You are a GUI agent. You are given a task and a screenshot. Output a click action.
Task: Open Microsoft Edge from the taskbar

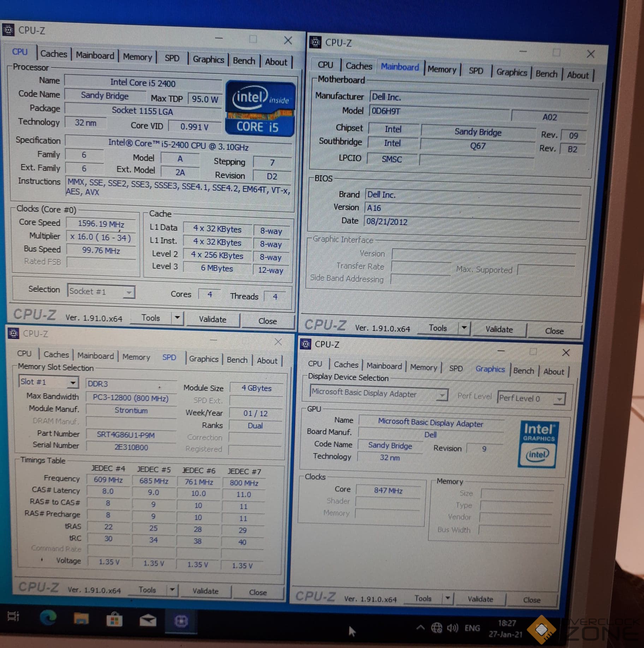[x=48, y=618]
